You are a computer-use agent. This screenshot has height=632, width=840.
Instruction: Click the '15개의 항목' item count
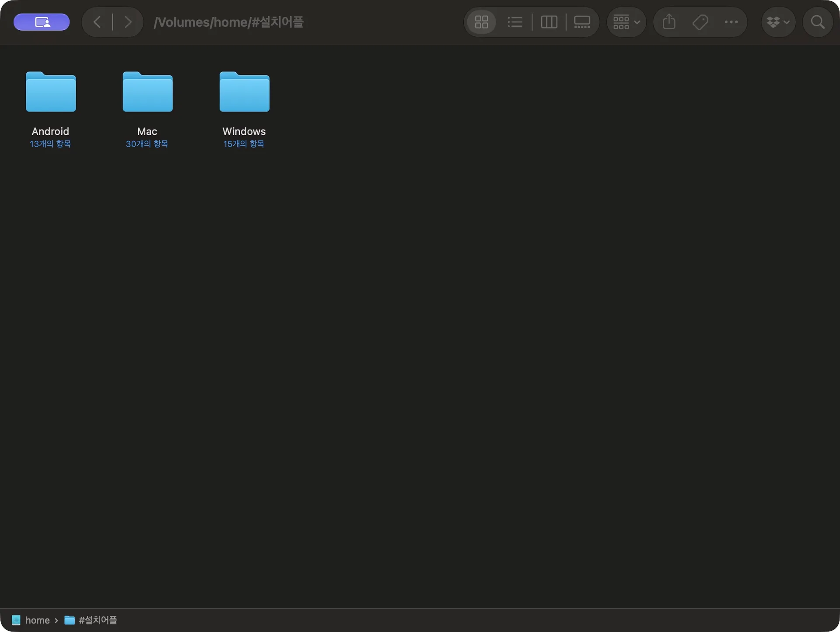point(244,144)
